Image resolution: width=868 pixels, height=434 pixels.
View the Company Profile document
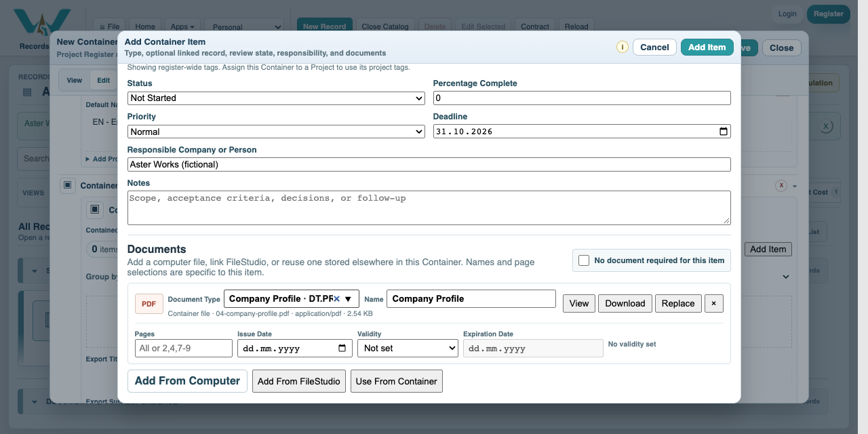579,303
